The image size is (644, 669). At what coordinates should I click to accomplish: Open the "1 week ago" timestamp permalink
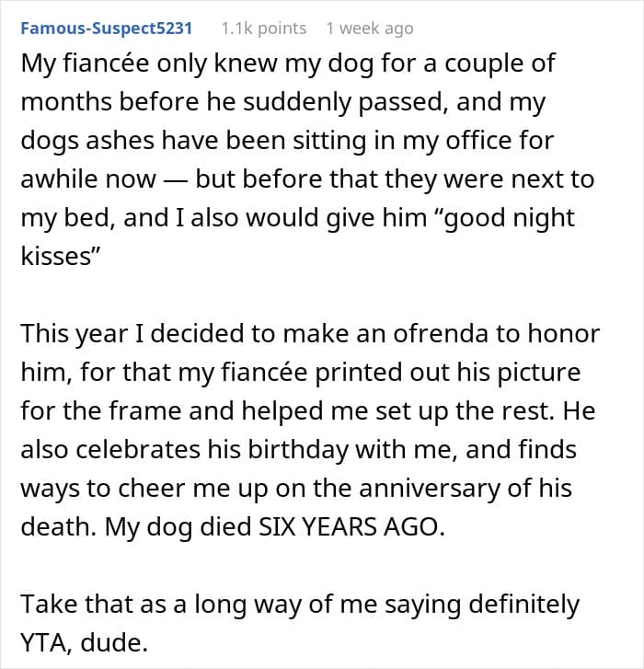pyautogui.click(x=370, y=29)
